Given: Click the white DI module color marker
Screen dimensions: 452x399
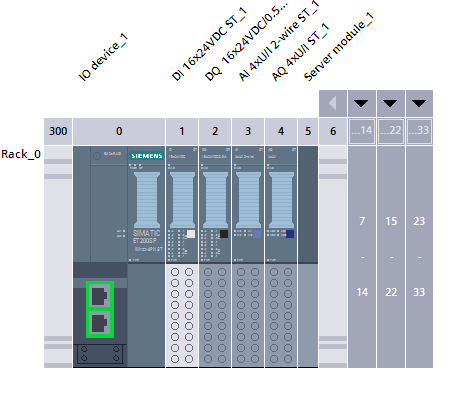Looking at the screenshot, I should point(191,234).
